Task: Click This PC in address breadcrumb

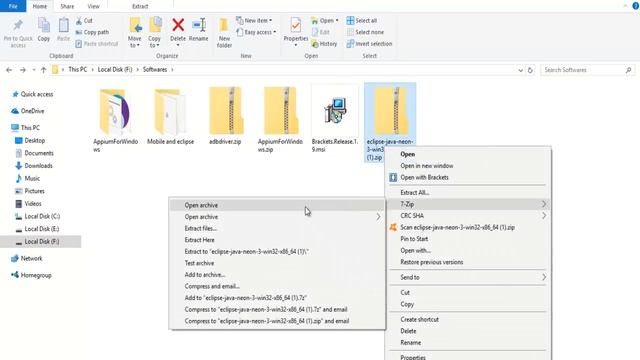Action: [x=78, y=70]
